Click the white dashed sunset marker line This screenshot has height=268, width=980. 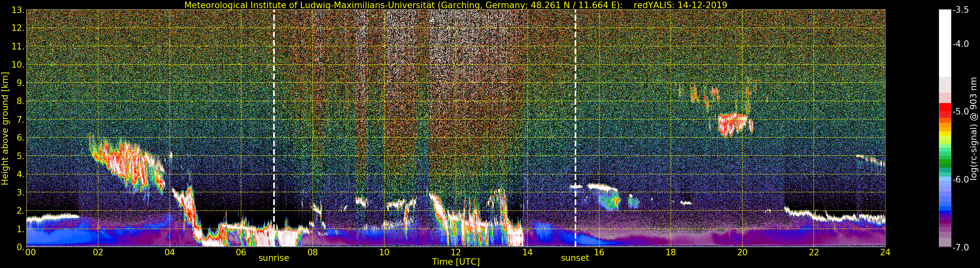[x=575, y=128]
